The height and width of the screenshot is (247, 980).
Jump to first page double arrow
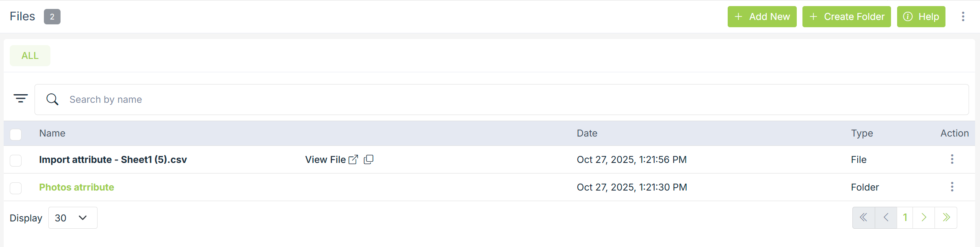(x=863, y=218)
